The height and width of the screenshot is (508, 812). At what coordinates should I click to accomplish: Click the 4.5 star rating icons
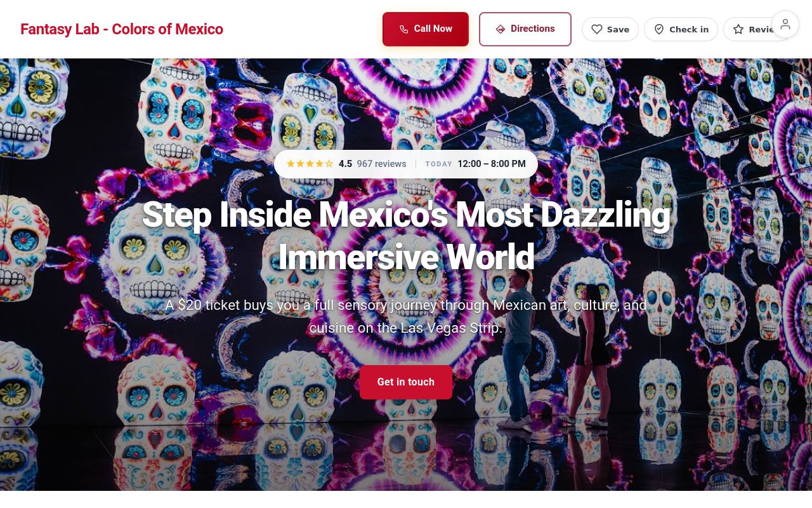tap(310, 164)
